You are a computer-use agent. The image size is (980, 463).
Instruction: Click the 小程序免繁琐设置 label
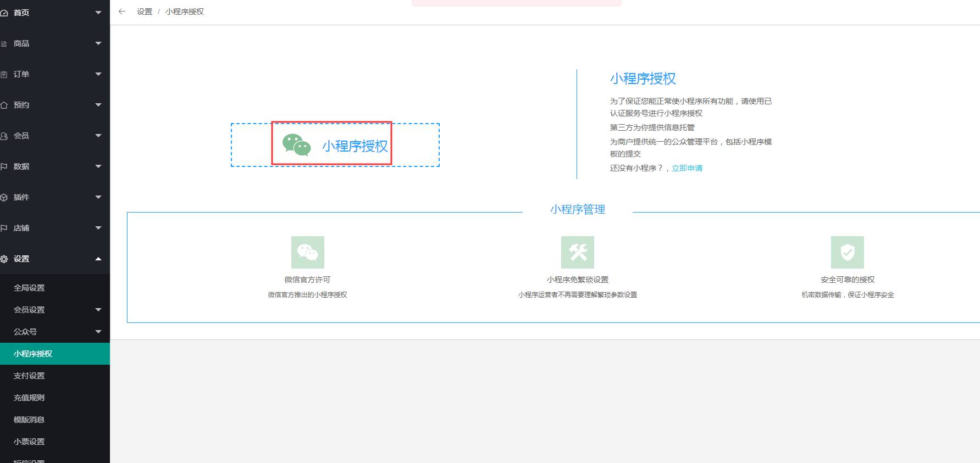coord(578,280)
